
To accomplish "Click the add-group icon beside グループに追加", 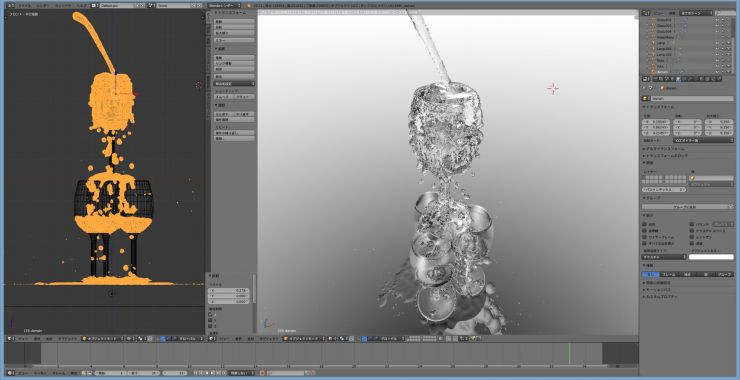I will 731,207.
